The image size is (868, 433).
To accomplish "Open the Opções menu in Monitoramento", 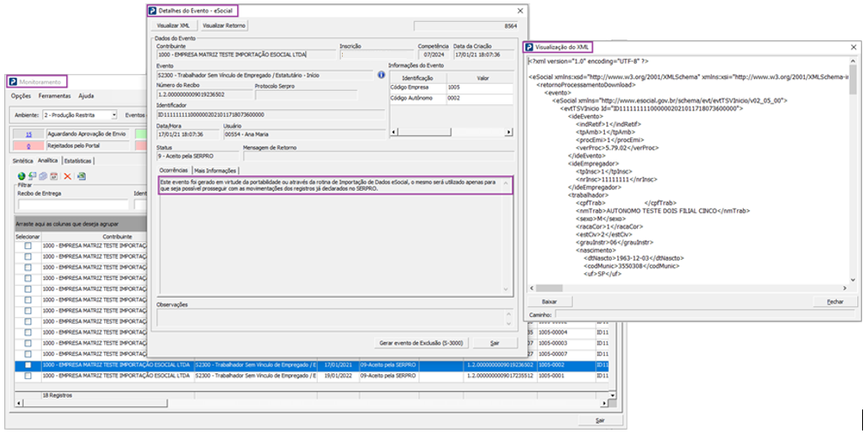I will [x=21, y=96].
